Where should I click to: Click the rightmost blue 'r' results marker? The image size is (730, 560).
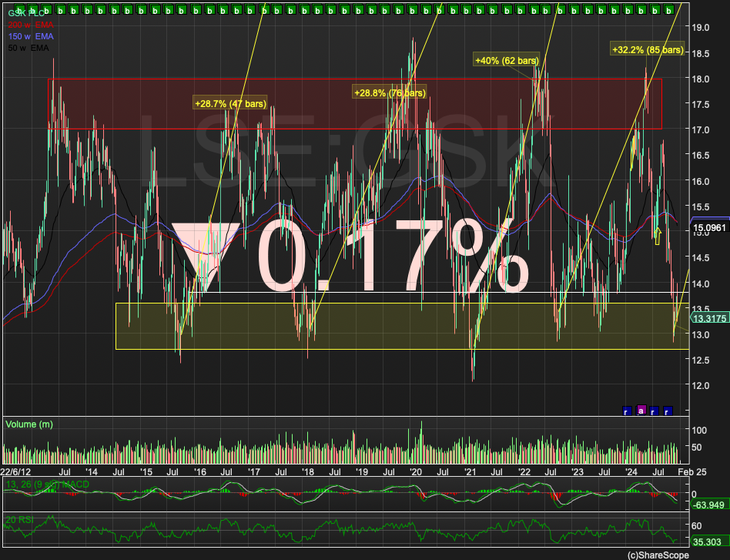click(x=668, y=411)
